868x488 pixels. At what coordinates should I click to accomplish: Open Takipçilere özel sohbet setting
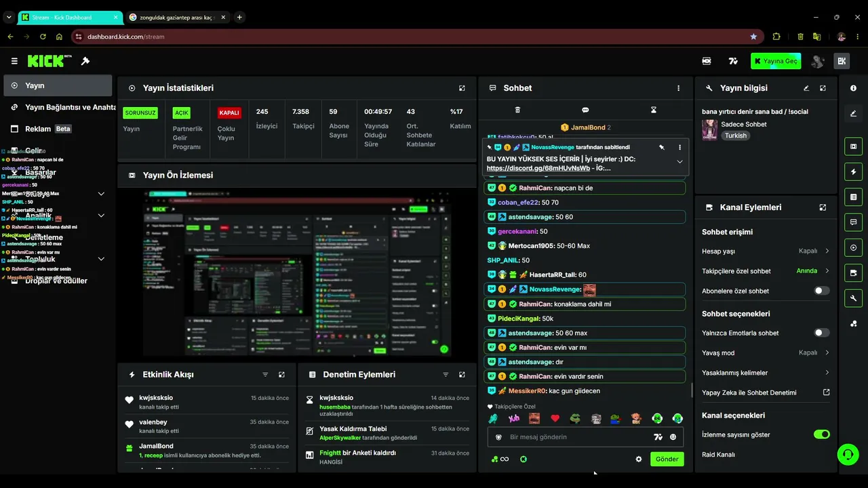click(766, 271)
